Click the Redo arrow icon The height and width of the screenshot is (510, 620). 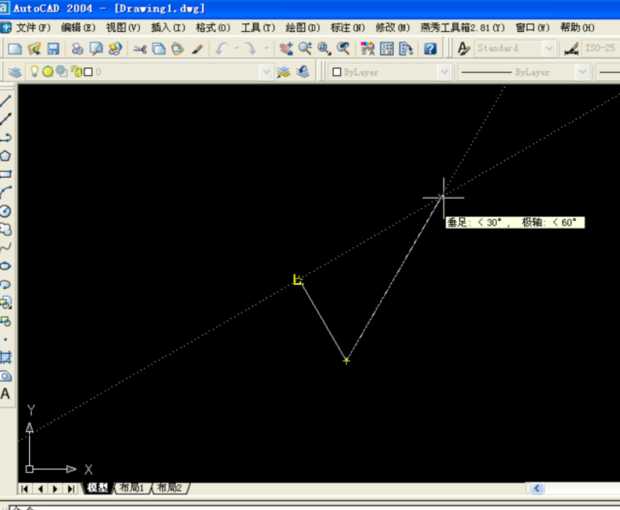250,49
